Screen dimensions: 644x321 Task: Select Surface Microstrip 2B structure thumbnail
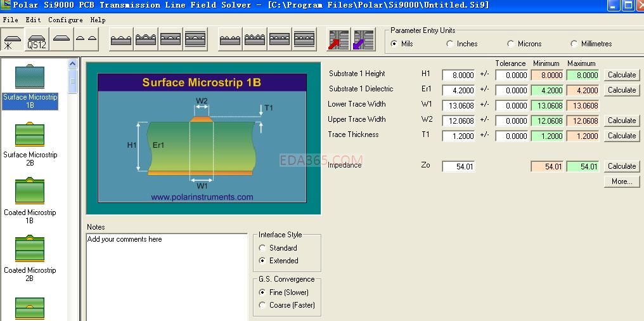(x=30, y=144)
